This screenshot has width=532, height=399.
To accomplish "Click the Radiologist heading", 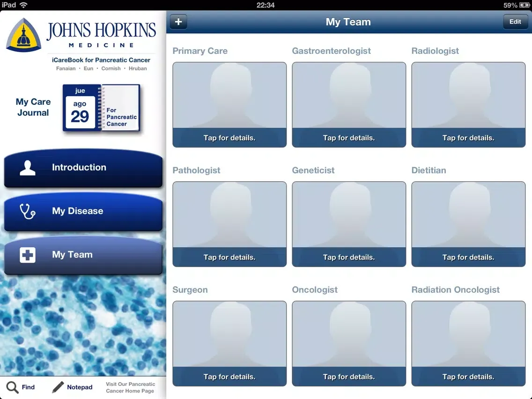I will (x=435, y=51).
